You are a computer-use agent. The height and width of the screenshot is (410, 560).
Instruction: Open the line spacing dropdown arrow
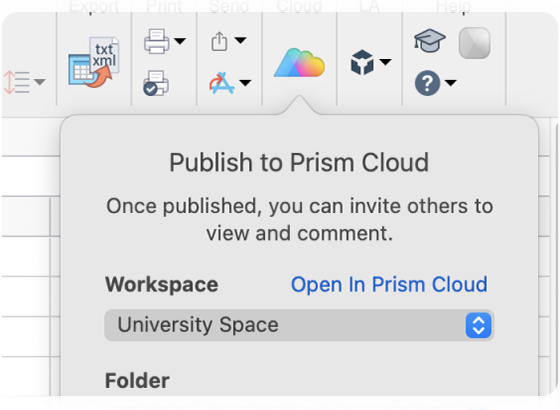40,82
